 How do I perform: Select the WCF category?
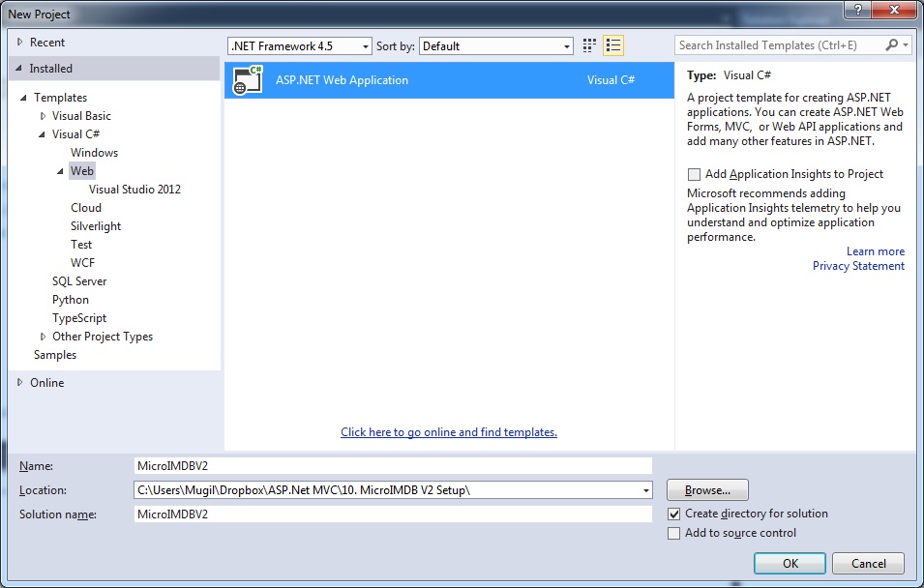(x=82, y=263)
